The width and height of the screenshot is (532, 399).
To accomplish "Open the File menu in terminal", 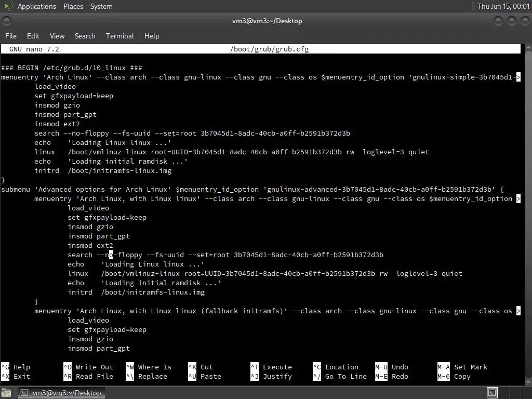I will pos(10,36).
